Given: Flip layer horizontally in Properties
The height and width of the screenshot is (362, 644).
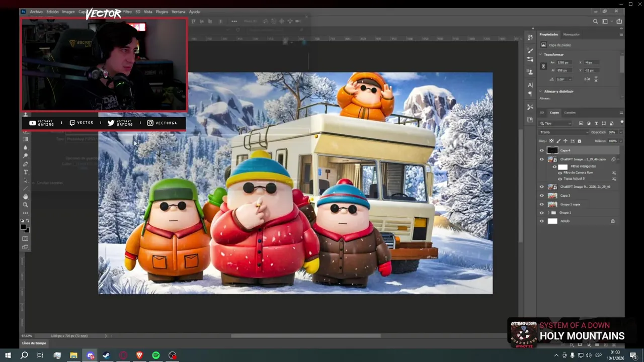Looking at the screenshot, I should pos(587,79).
